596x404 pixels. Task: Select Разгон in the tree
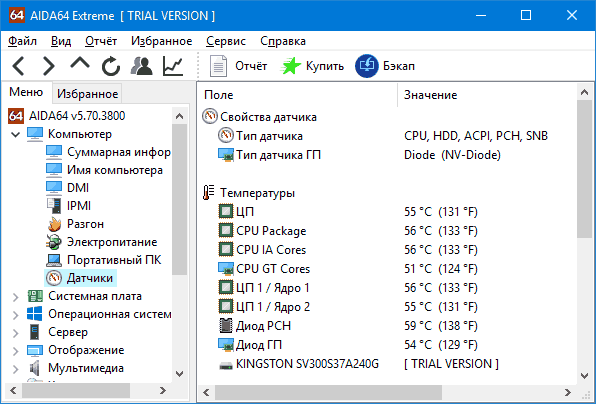[x=85, y=224]
